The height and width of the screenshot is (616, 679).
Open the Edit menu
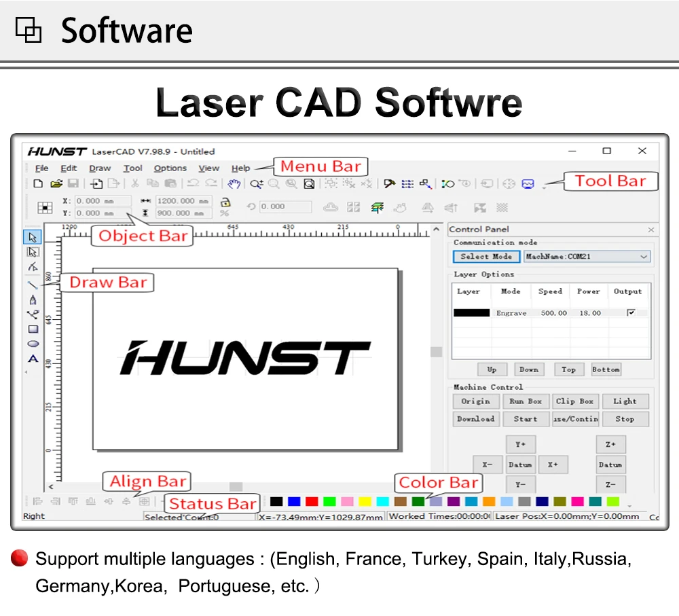click(x=69, y=168)
